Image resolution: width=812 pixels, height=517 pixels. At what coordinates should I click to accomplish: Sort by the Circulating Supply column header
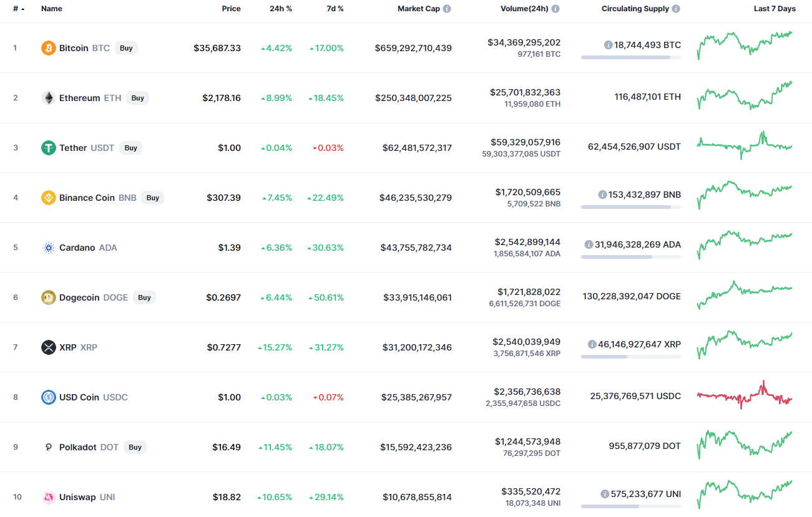[635, 9]
